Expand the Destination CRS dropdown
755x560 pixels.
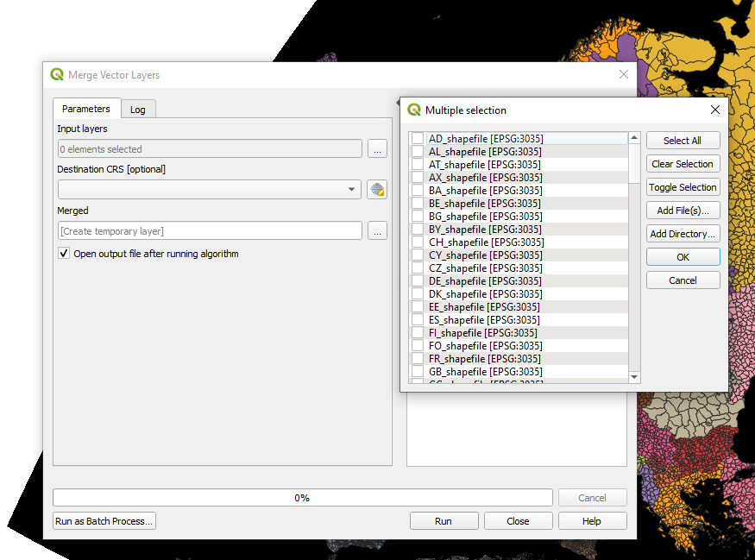(351, 190)
